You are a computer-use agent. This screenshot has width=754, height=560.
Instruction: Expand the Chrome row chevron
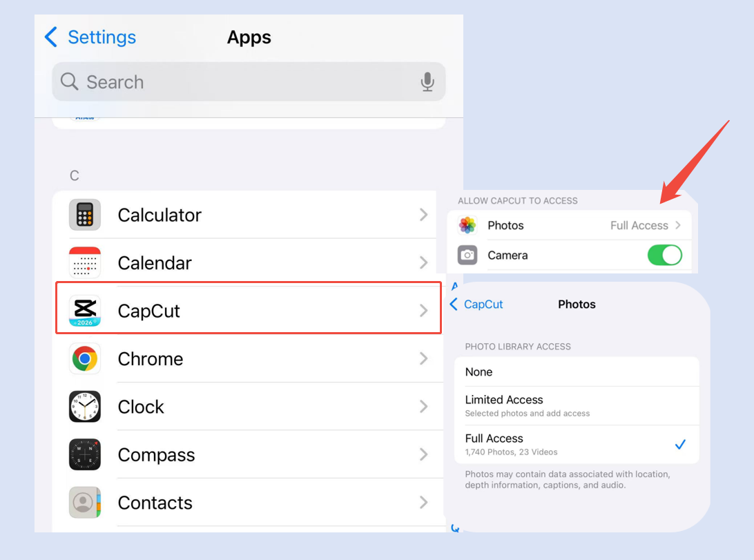click(x=423, y=359)
